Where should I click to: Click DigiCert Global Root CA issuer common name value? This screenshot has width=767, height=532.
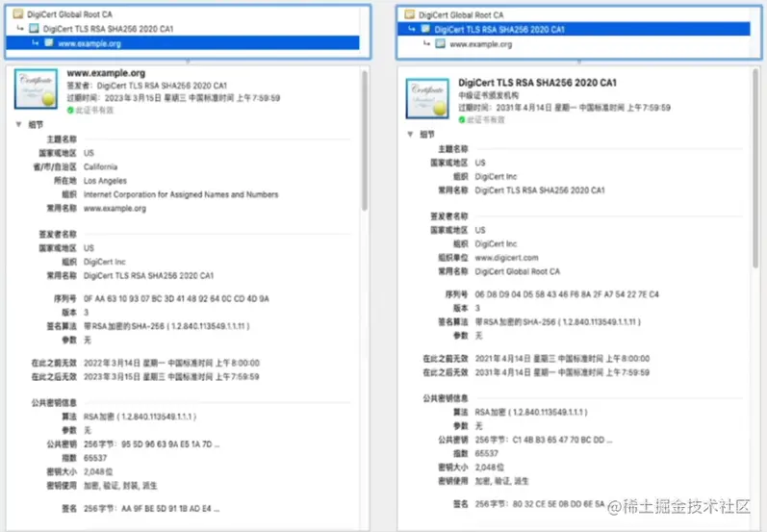518,271
